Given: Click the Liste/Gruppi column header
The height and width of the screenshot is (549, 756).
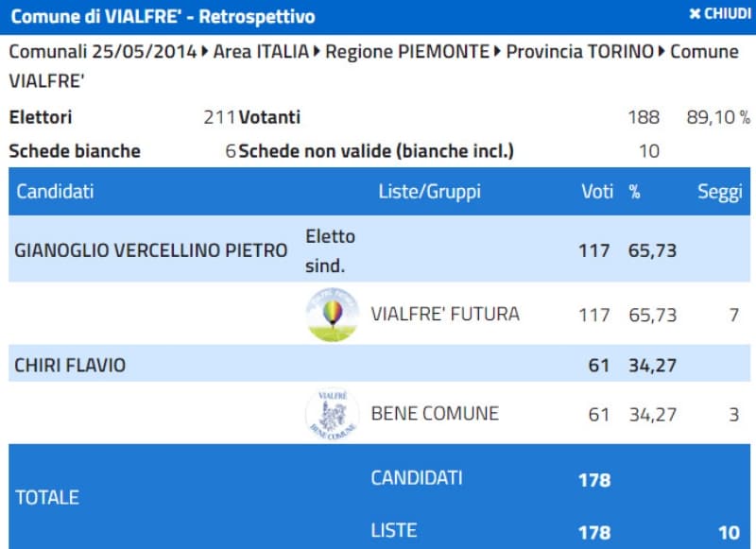Looking at the screenshot, I should pos(429,192).
